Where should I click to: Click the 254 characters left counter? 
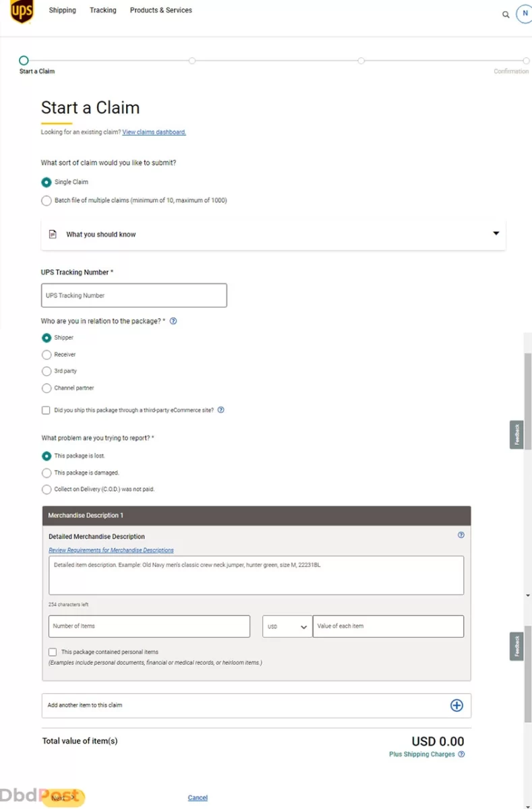tap(68, 605)
